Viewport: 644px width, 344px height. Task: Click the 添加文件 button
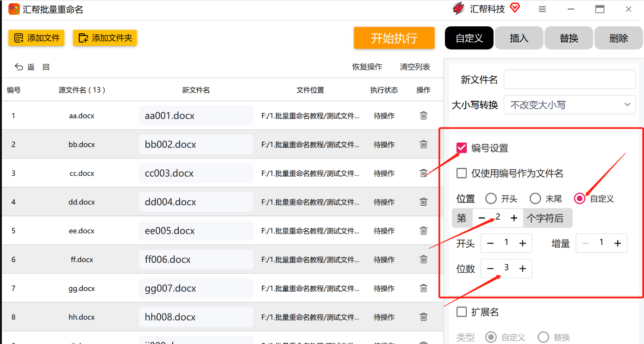point(37,38)
